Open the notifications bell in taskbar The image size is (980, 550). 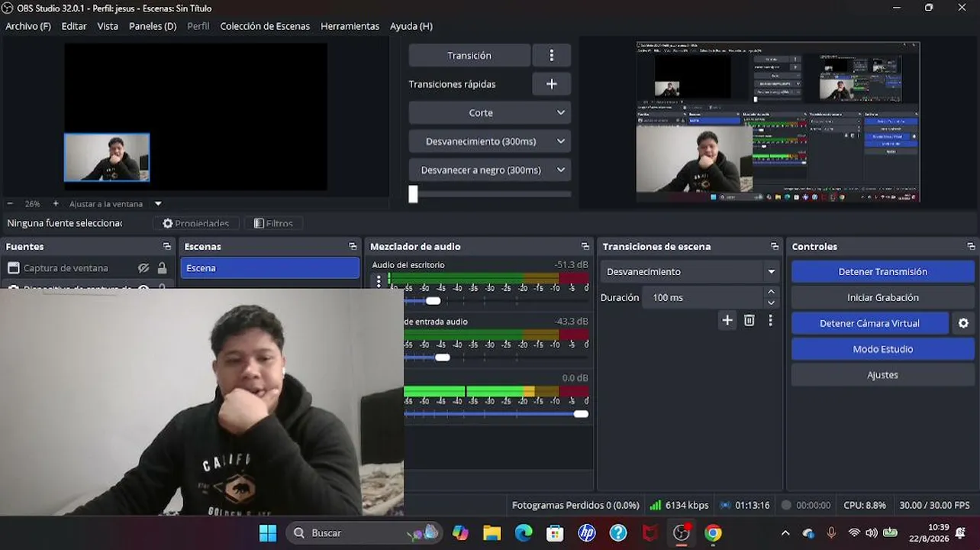click(961, 533)
